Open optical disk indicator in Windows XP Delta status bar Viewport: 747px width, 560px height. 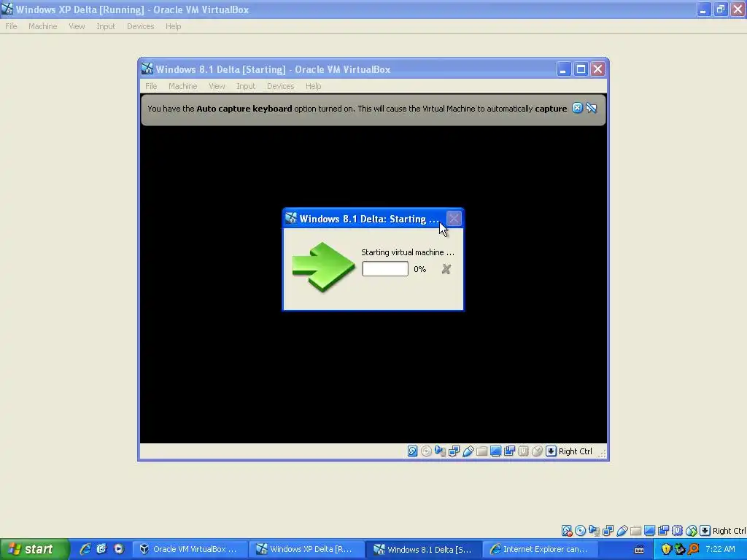[x=580, y=531]
